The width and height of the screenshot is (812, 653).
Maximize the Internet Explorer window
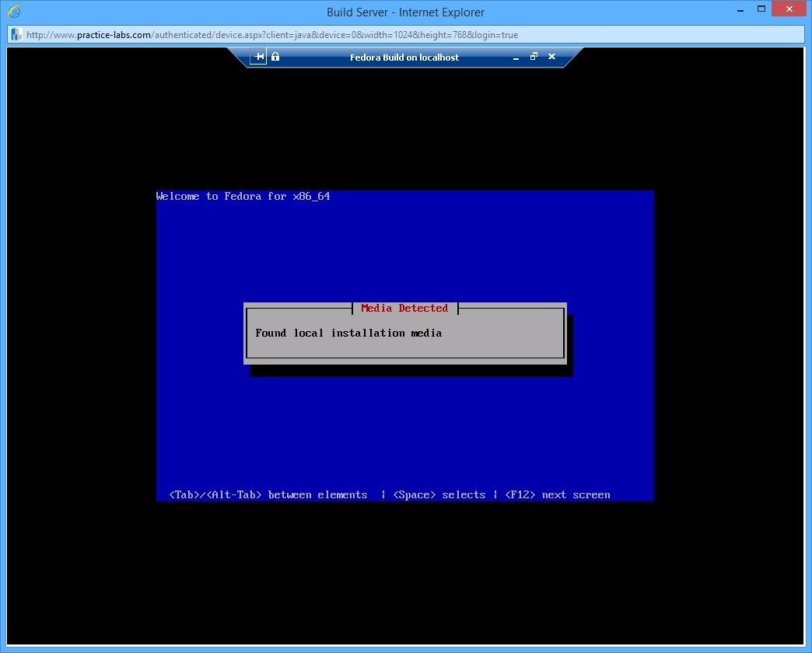click(763, 9)
